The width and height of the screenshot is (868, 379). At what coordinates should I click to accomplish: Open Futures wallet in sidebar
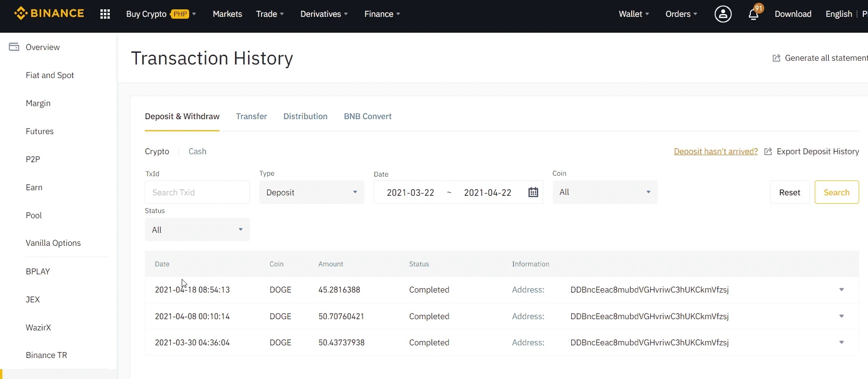(x=40, y=131)
